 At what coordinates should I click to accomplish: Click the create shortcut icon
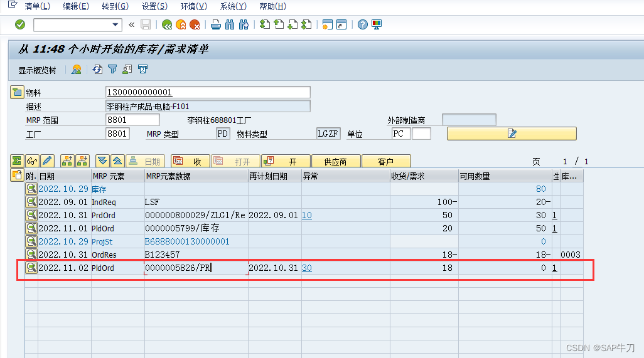coord(341,24)
